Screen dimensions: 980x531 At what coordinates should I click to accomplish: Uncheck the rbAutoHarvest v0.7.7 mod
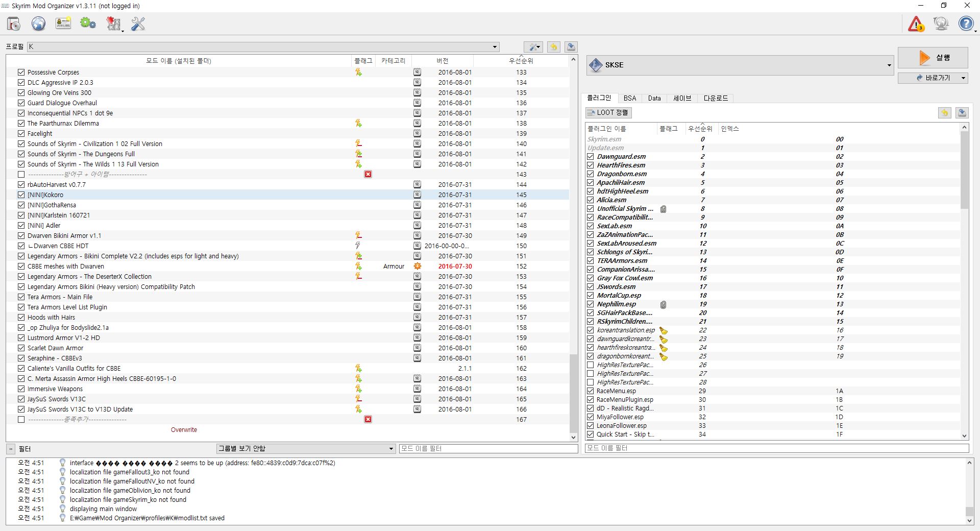point(21,184)
